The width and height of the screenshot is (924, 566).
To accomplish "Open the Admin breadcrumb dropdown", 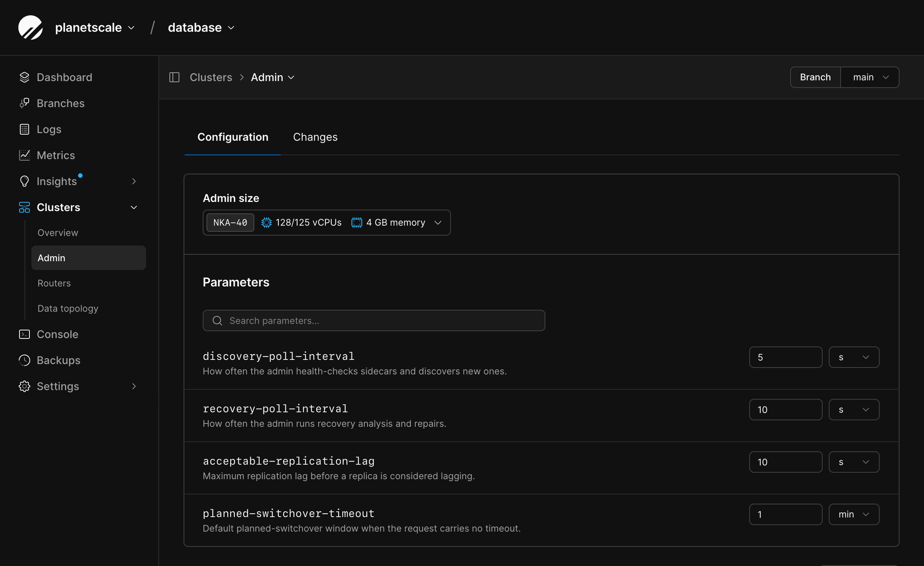I will pos(273,77).
